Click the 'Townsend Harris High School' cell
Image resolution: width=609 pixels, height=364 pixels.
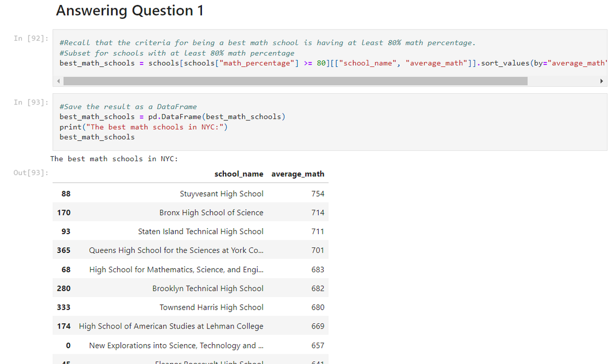tap(212, 307)
